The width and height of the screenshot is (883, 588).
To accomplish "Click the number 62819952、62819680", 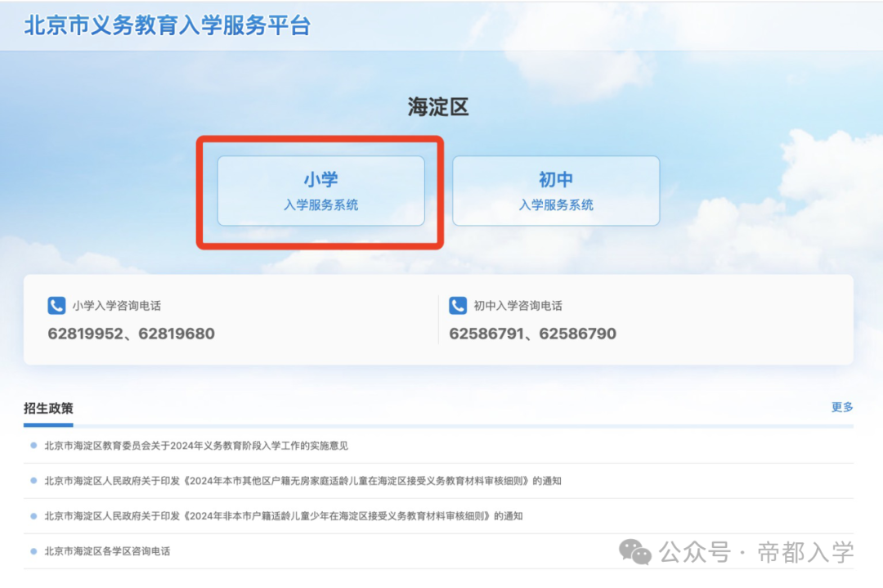I will [x=131, y=334].
